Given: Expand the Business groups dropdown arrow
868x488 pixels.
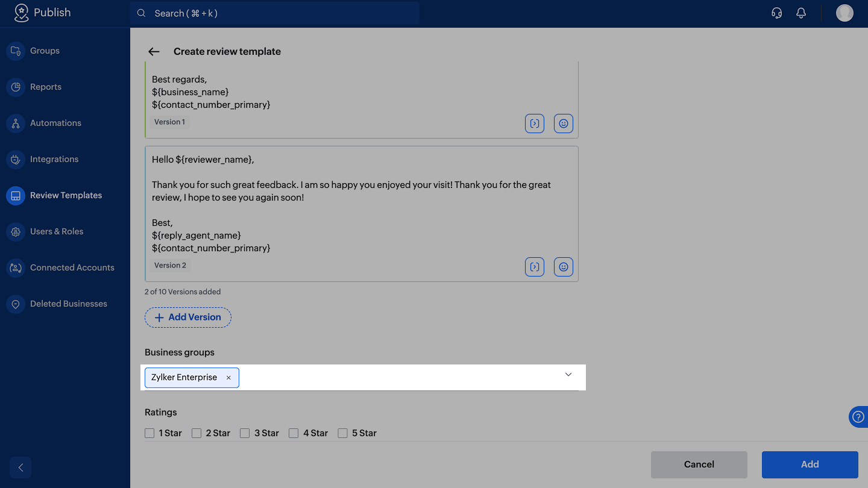Looking at the screenshot, I should click(568, 375).
